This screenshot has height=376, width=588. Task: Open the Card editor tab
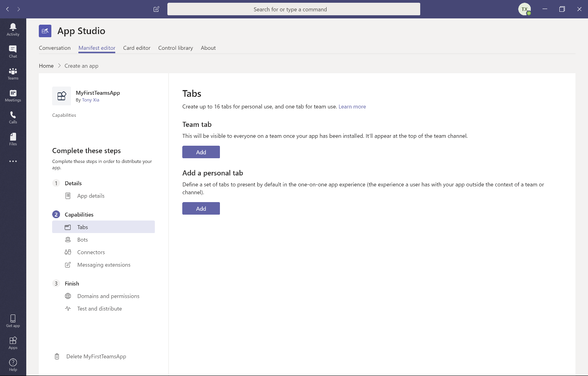(137, 48)
